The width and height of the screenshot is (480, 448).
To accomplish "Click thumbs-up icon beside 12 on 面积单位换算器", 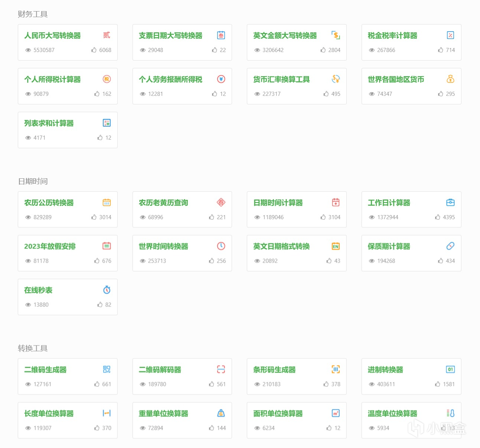I will point(329,428).
